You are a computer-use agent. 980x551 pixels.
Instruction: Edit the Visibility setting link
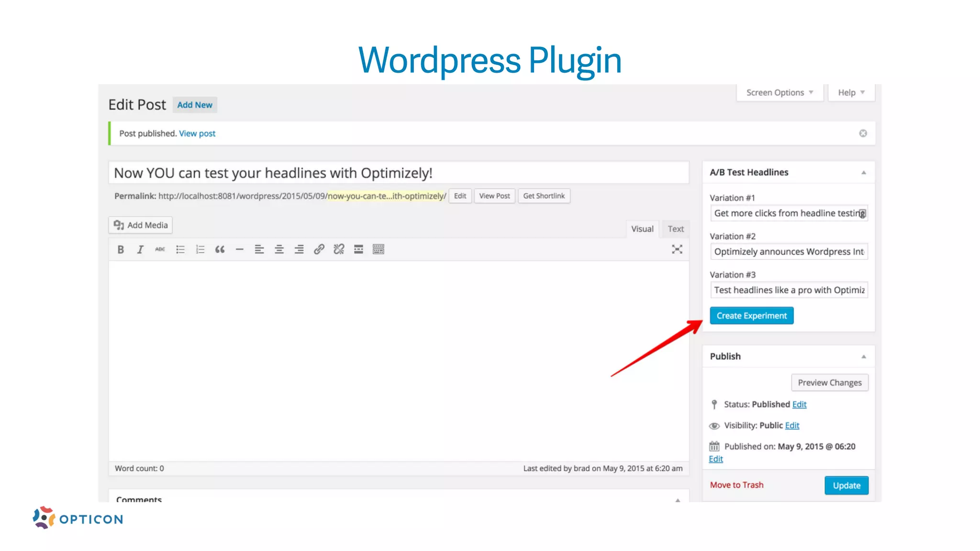pyautogui.click(x=792, y=426)
